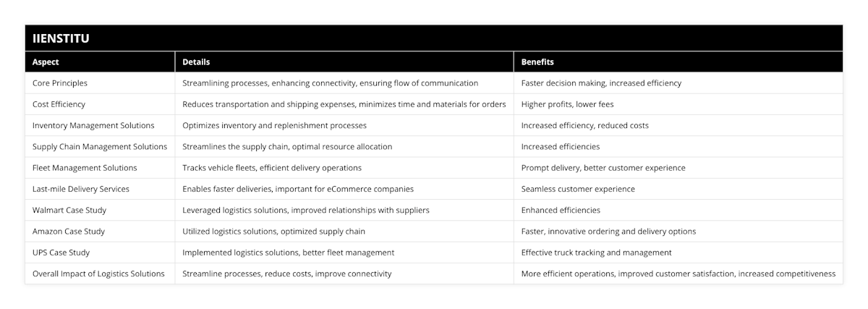Image resolution: width=868 pixels, height=309 pixels.
Task: Select the Inventory Management Solutions cell
Action: pyautogui.click(x=93, y=125)
